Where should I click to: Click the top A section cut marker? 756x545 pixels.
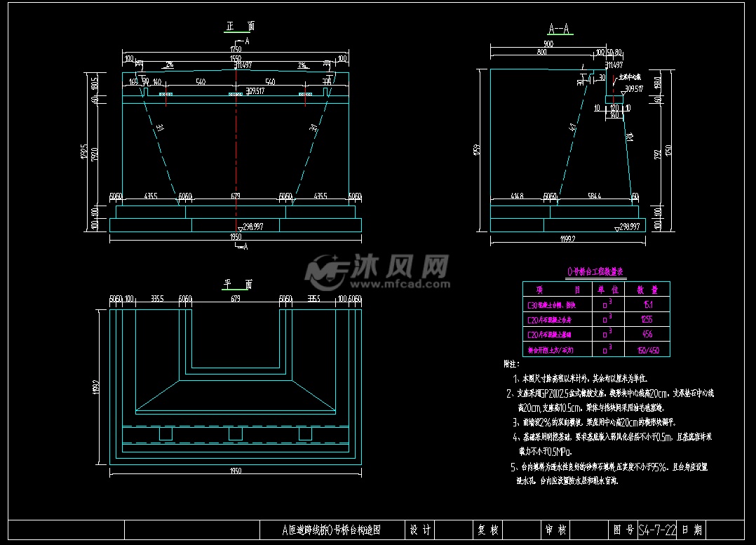(x=242, y=42)
